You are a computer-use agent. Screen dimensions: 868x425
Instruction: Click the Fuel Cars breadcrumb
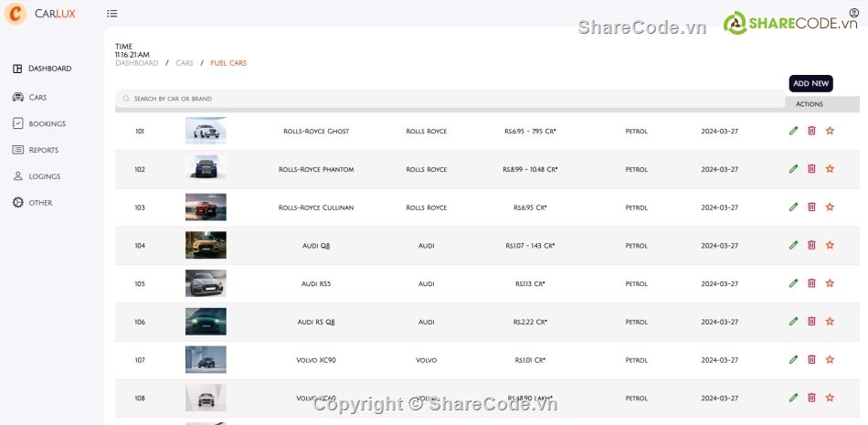228,63
